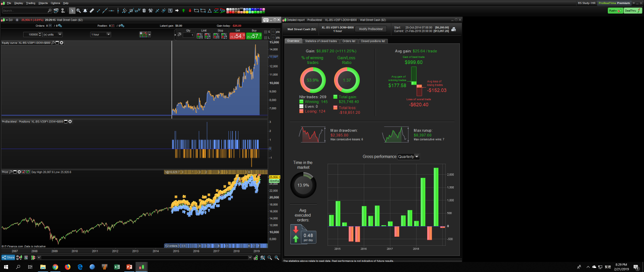Expand the Quarterly gross performance dropdown

click(x=409, y=157)
